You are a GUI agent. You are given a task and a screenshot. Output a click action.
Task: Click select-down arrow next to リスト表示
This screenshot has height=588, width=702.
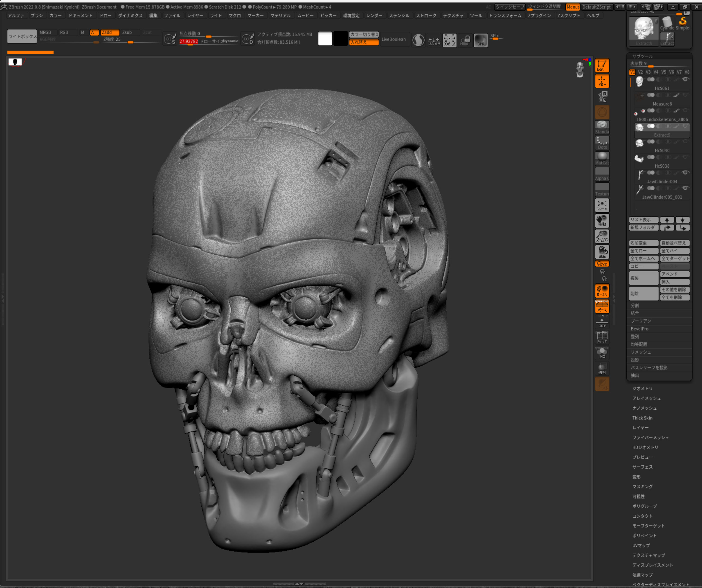point(682,220)
